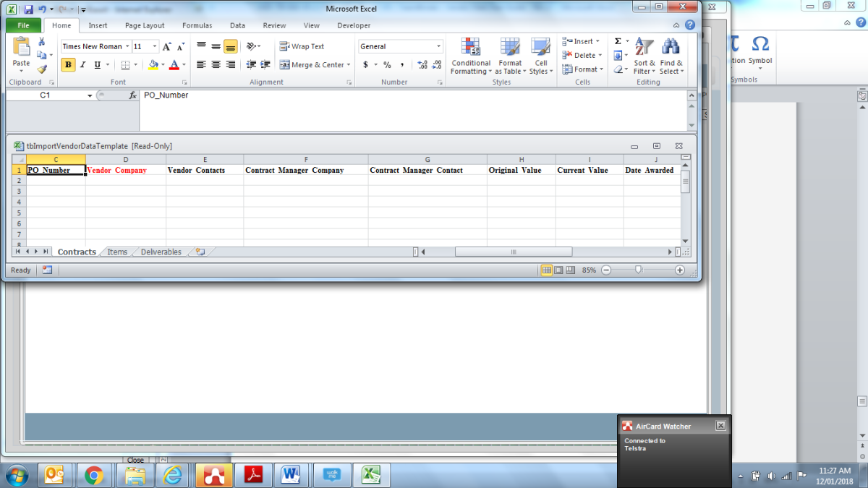Click the Merge & Center button

(x=311, y=65)
